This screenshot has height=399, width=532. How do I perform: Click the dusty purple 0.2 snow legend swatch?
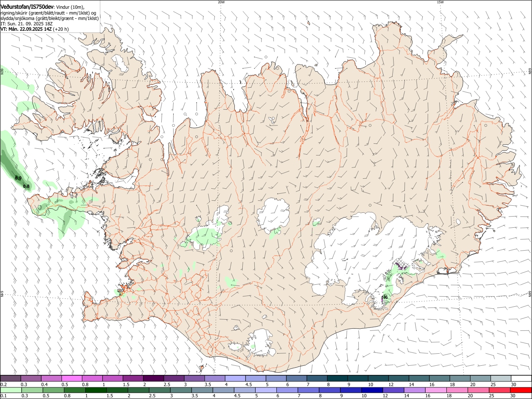click(10, 378)
